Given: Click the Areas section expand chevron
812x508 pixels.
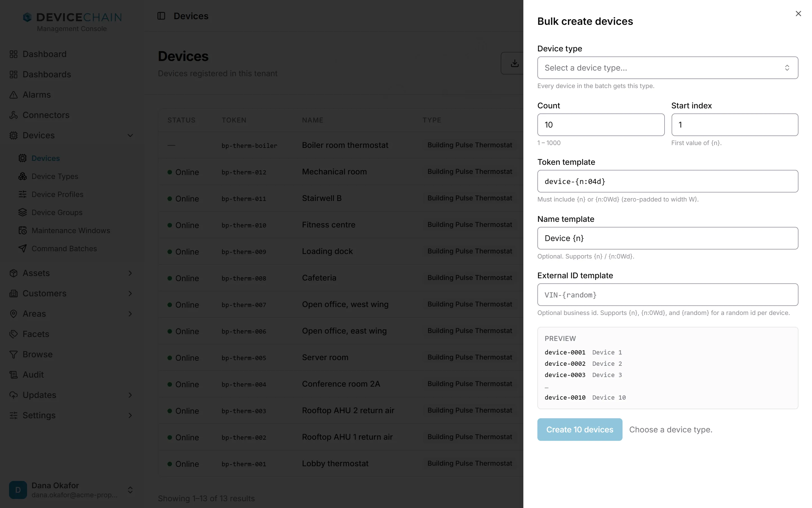Looking at the screenshot, I should pyautogui.click(x=130, y=314).
